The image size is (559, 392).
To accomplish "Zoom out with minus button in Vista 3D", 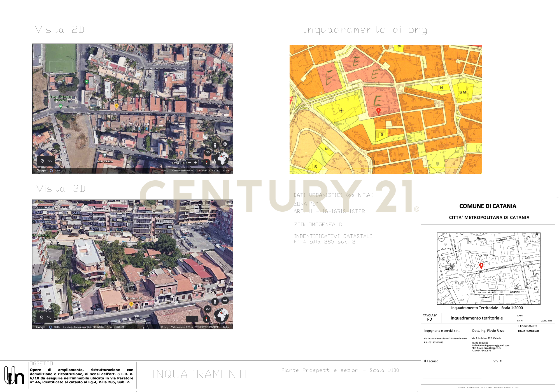I will click(189, 319).
